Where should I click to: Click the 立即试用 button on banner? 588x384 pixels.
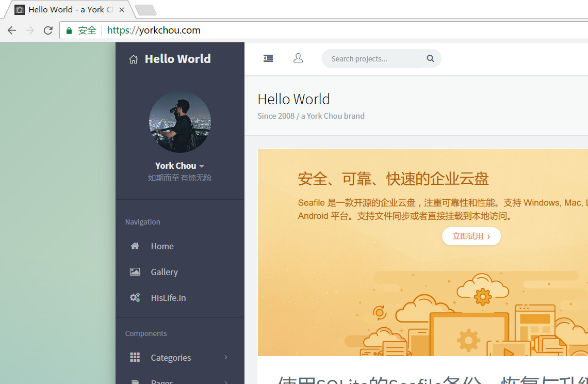471,236
